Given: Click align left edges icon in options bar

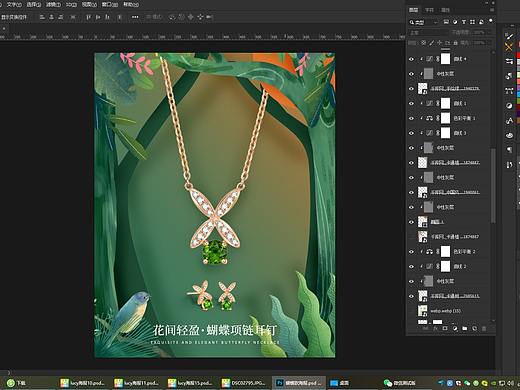Looking at the screenshot, I should pos(42,17).
